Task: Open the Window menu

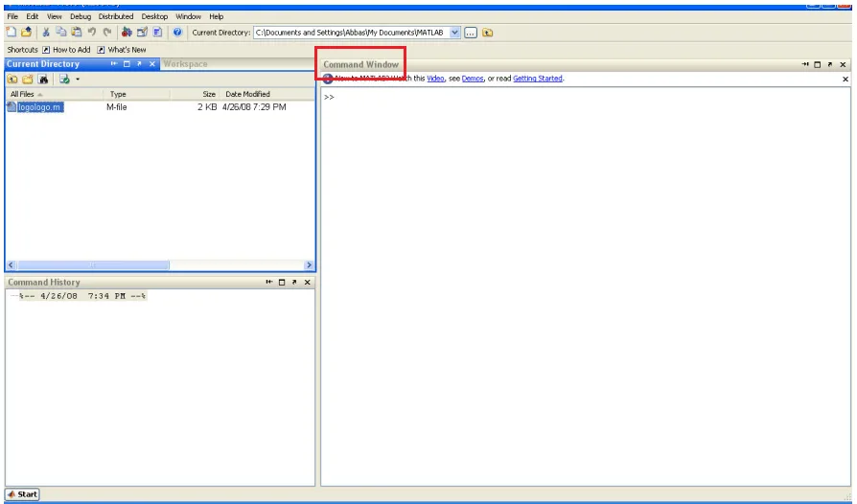Action: (x=189, y=16)
